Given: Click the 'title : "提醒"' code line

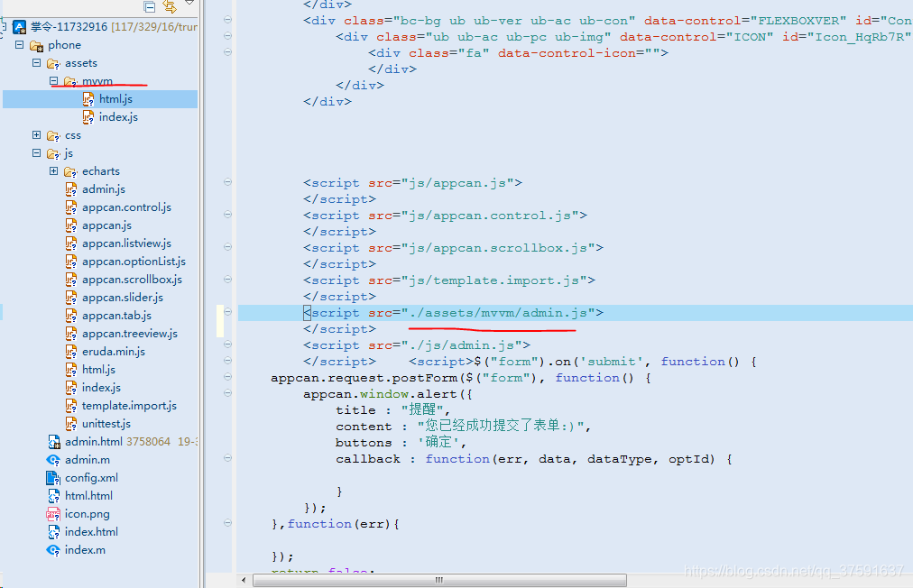Looking at the screenshot, I should (393, 410).
